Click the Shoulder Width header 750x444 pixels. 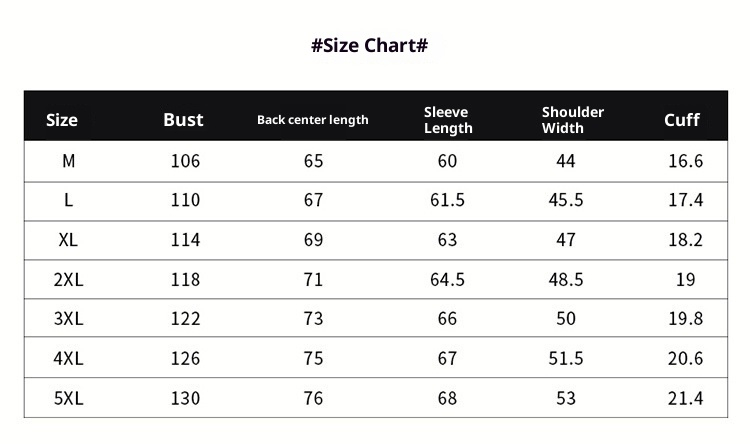[x=572, y=120]
